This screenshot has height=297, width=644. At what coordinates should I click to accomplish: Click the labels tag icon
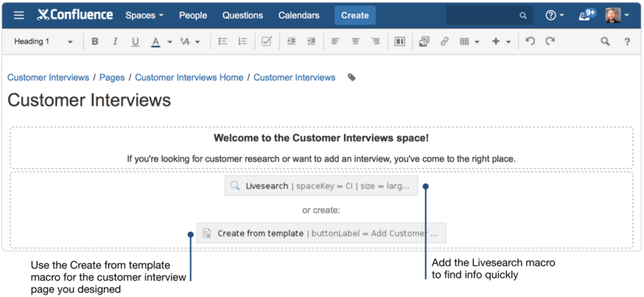click(x=351, y=77)
